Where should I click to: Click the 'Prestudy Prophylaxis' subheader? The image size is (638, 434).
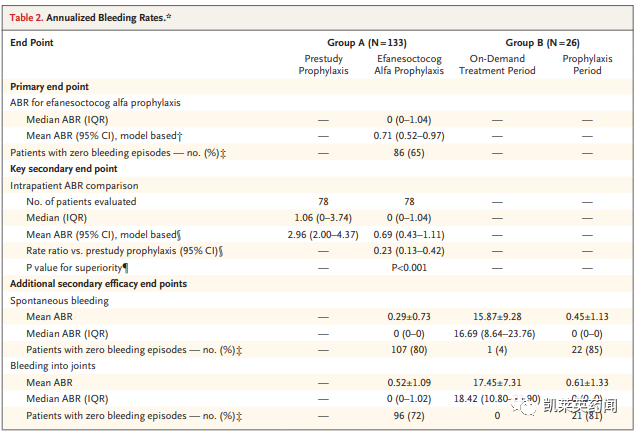[x=323, y=65]
